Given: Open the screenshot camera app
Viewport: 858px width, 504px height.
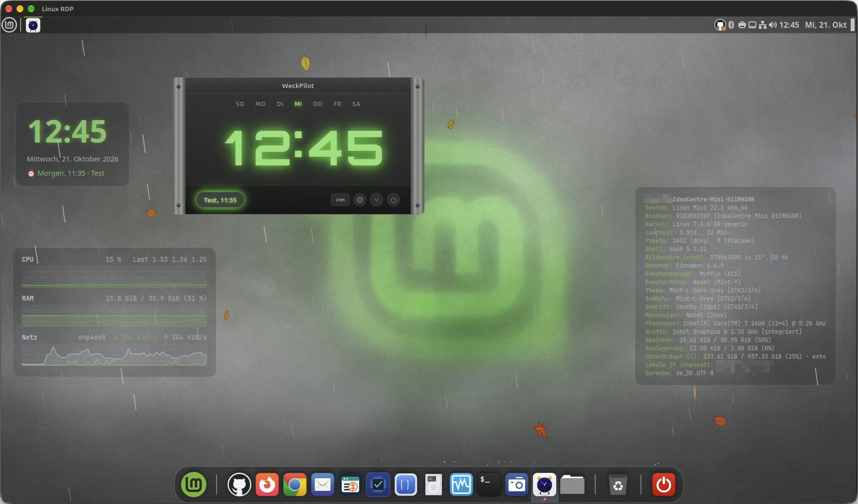Looking at the screenshot, I should coord(516,485).
